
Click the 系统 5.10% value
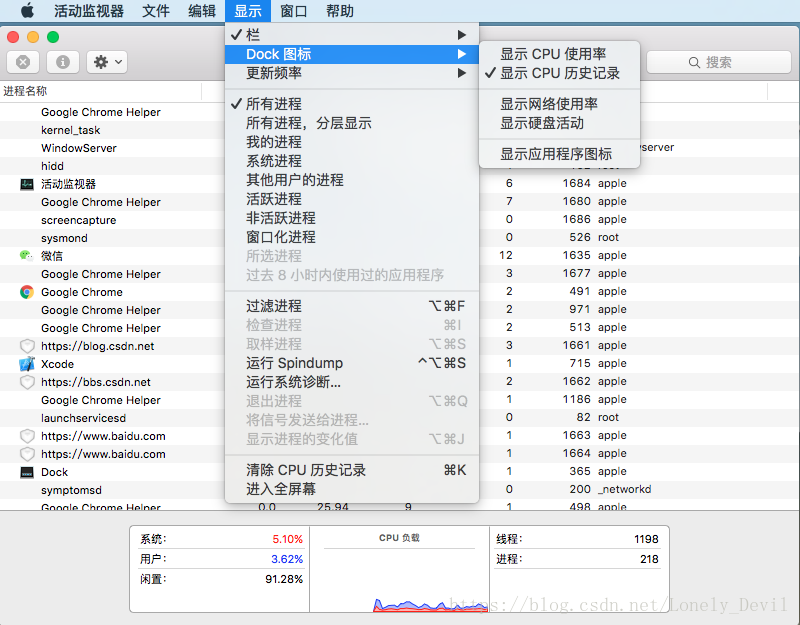(x=287, y=539)
